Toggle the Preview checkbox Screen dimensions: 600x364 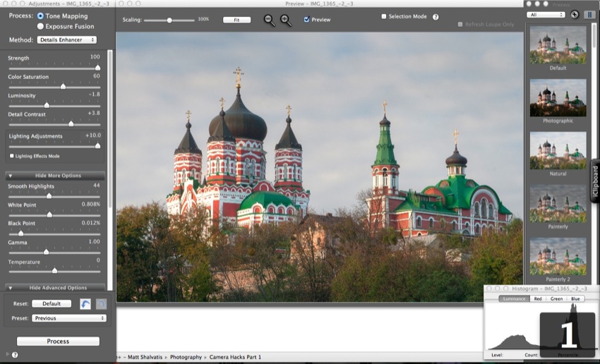pos(306,20)
